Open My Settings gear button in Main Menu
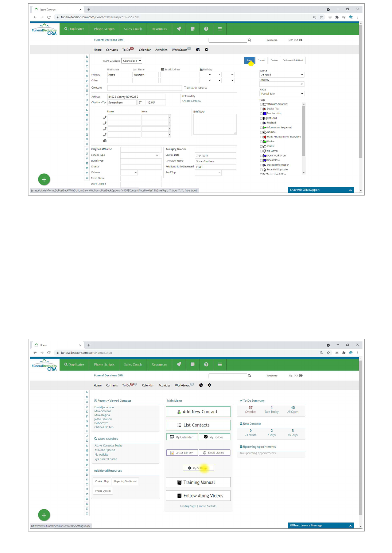 [x=198, y=468]
